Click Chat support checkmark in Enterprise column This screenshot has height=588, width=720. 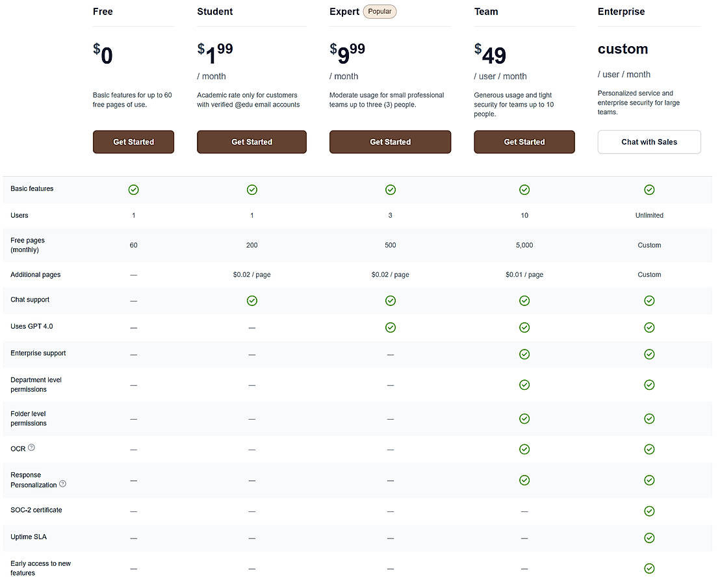pos(649,301)
